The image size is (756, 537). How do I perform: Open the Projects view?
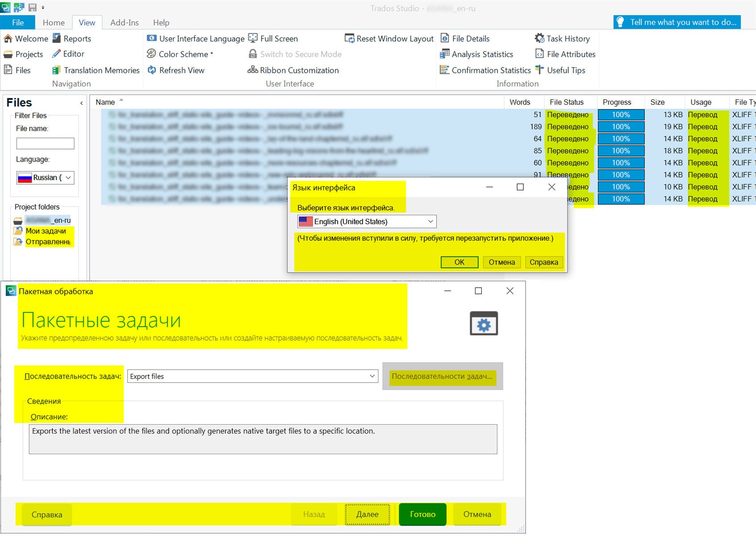coord(23,54)
